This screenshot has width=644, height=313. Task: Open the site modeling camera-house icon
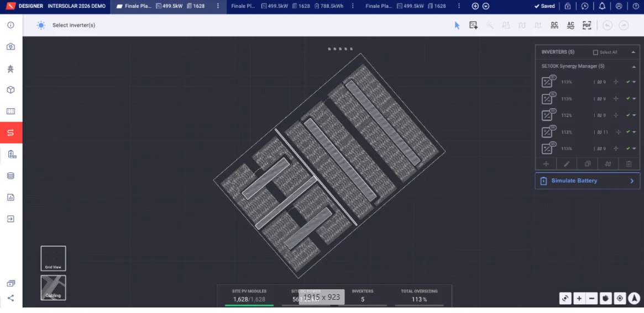(11, 47)
